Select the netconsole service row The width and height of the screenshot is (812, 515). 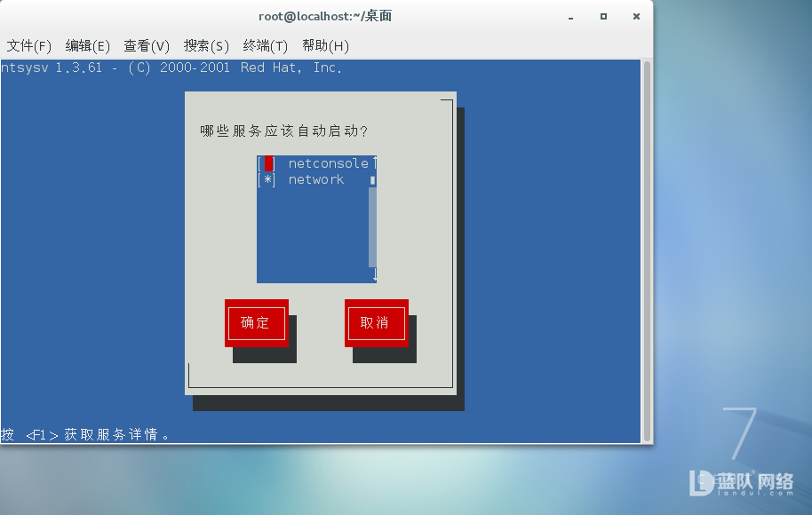click(313, 163)
